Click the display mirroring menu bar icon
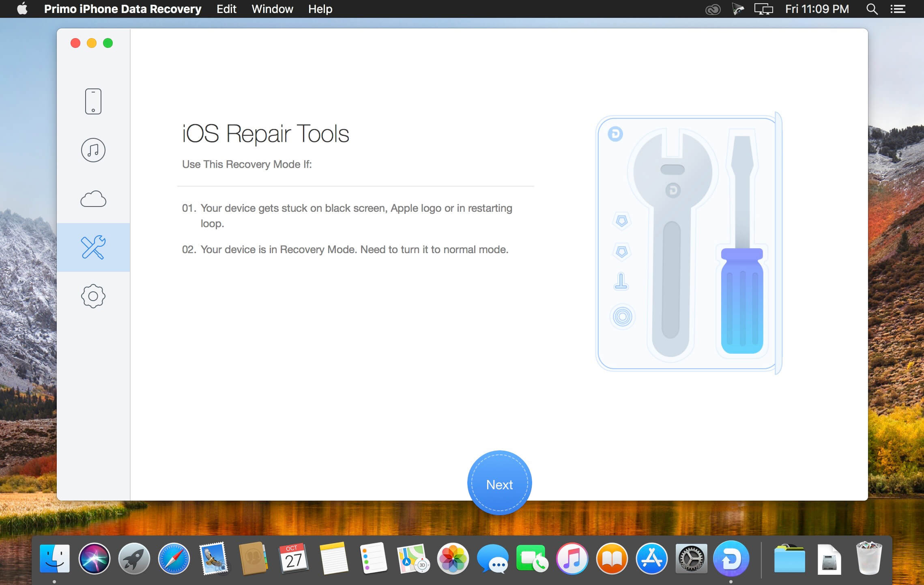The image size is (924, 585). (x=763, y=9)
